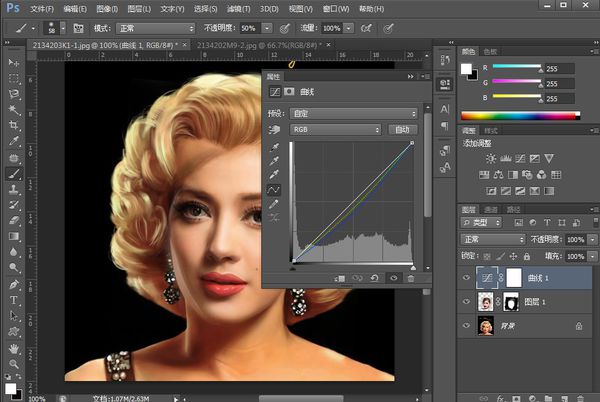The image size is (600, 402).
Task: Click the color spectrum ramp in Color panel
Action: pyautogui.click(x=520, y=116)
